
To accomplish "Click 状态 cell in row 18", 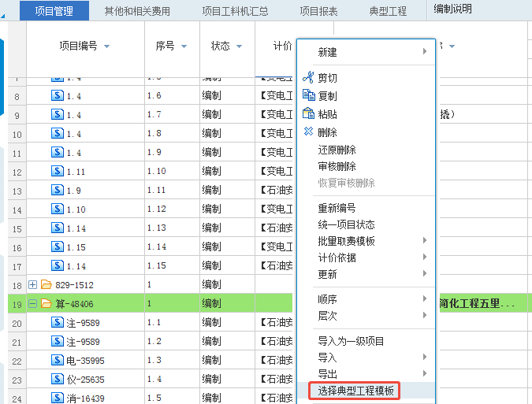I will pos(211,284).
